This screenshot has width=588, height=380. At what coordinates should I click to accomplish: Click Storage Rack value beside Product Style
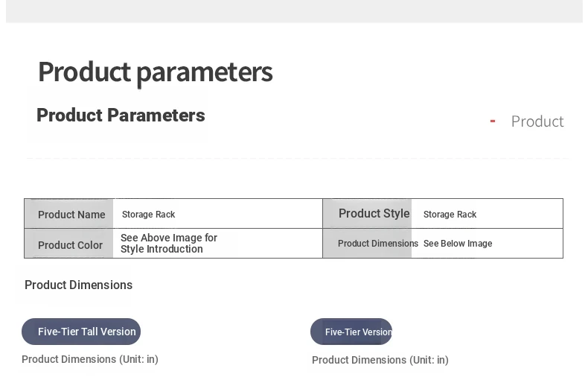450,215
